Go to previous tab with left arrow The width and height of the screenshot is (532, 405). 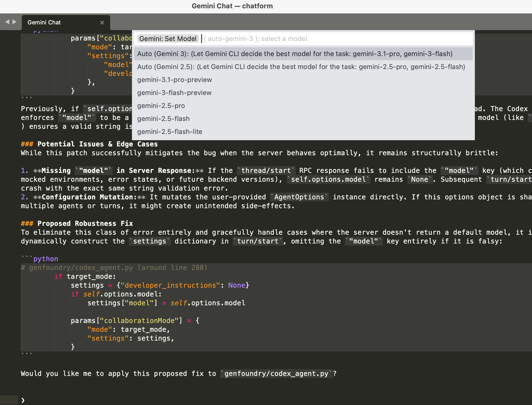(7, 22)
